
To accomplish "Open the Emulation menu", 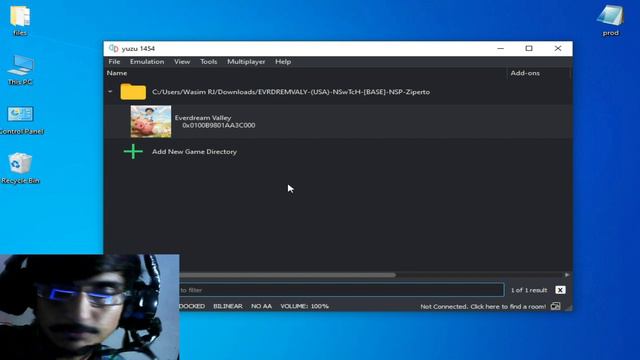I will click(147, 62).
